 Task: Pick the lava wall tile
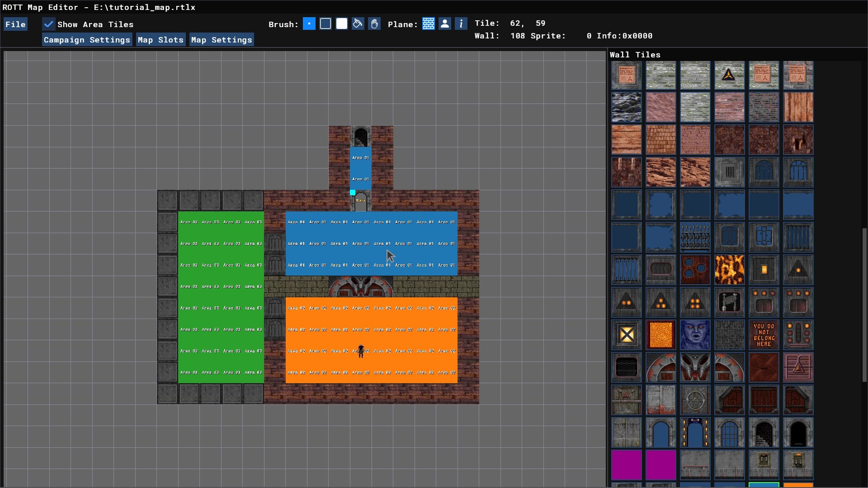729,270
